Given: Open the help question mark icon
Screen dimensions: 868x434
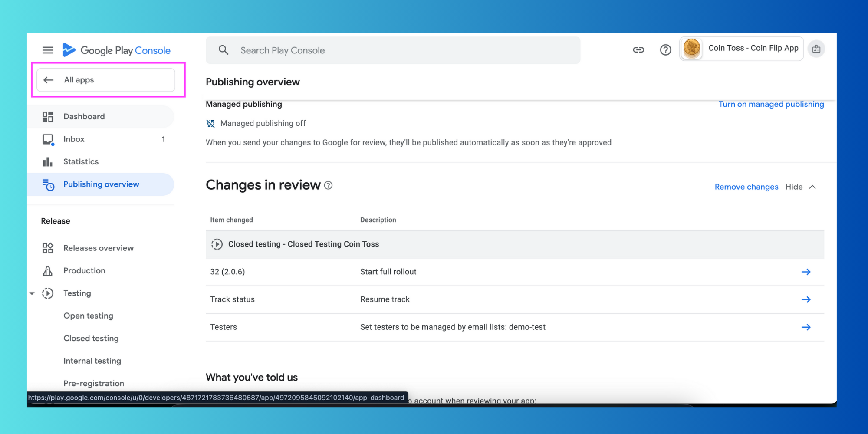Looking at the screenshot, I should pos(665,50).
